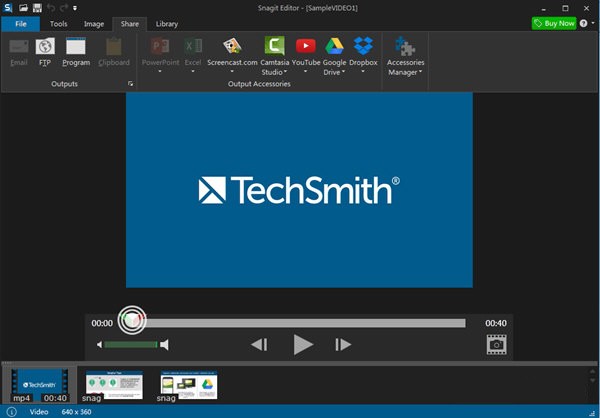Click the Dropbox output icon
Viewport: 600px width, 418px height.
click(x=363, y=46)
